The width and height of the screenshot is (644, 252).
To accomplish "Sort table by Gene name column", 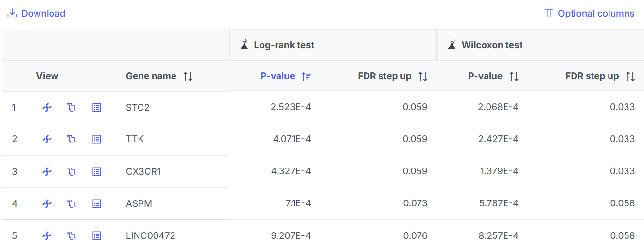I will pyautogui.click(x=188, y=76).
